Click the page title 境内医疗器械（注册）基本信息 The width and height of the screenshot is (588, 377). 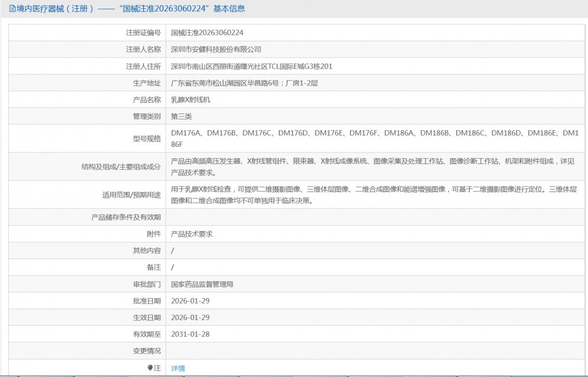point(127,9)
